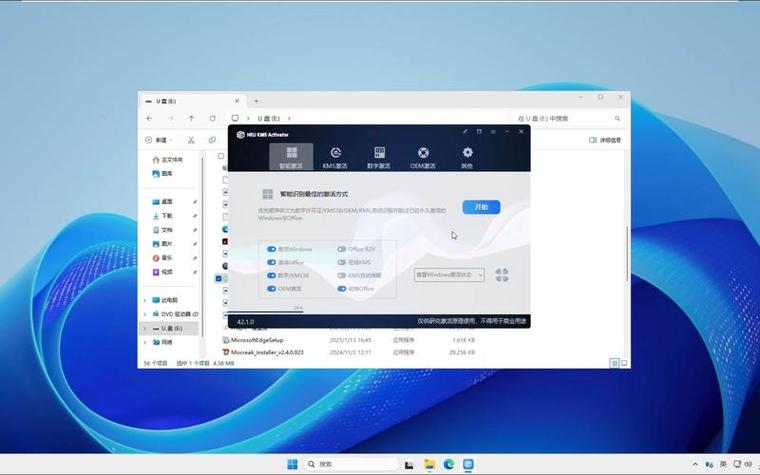This screenshot has height=475, width=760.
Task: Expand the 此电脑 tree node
Action: tap(146, 300)
